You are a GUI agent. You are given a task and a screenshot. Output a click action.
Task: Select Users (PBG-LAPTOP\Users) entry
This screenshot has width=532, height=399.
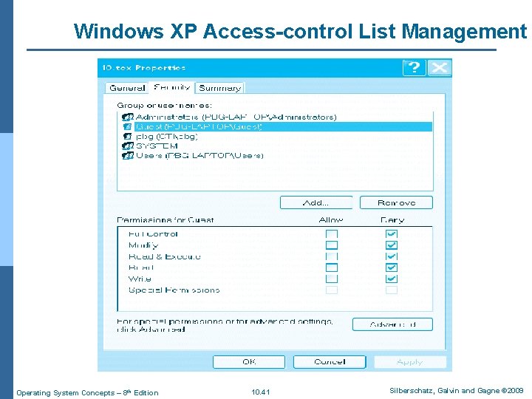(199, 156)
